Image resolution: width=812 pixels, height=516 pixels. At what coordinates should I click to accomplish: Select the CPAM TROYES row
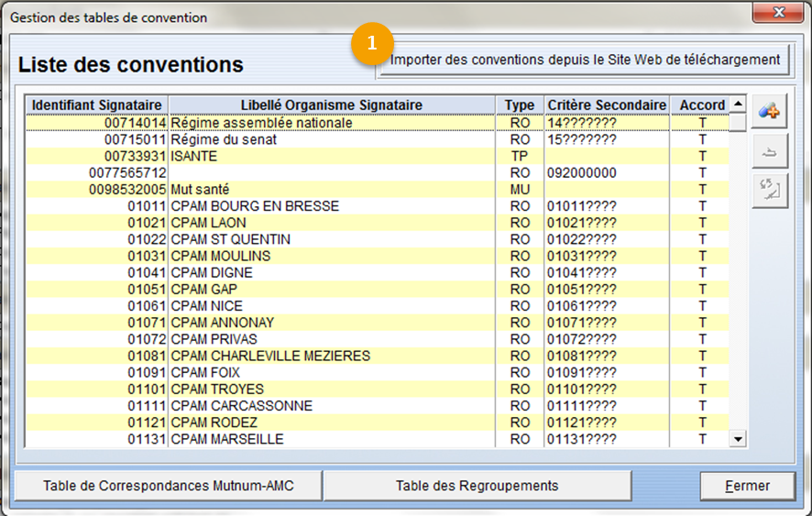pos(378,390)
